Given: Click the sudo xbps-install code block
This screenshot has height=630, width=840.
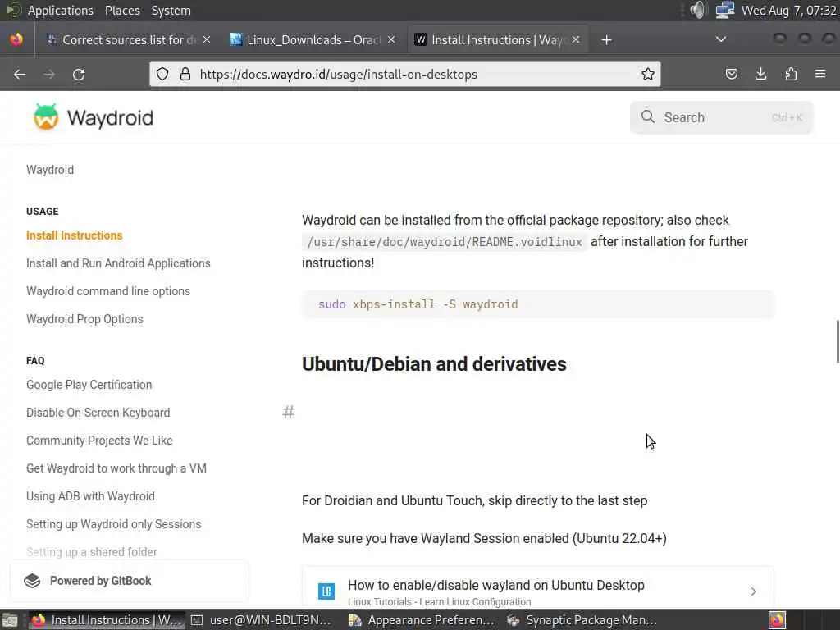Looking at the screenshot, I should pyautogui.click(x=538, y=304).
